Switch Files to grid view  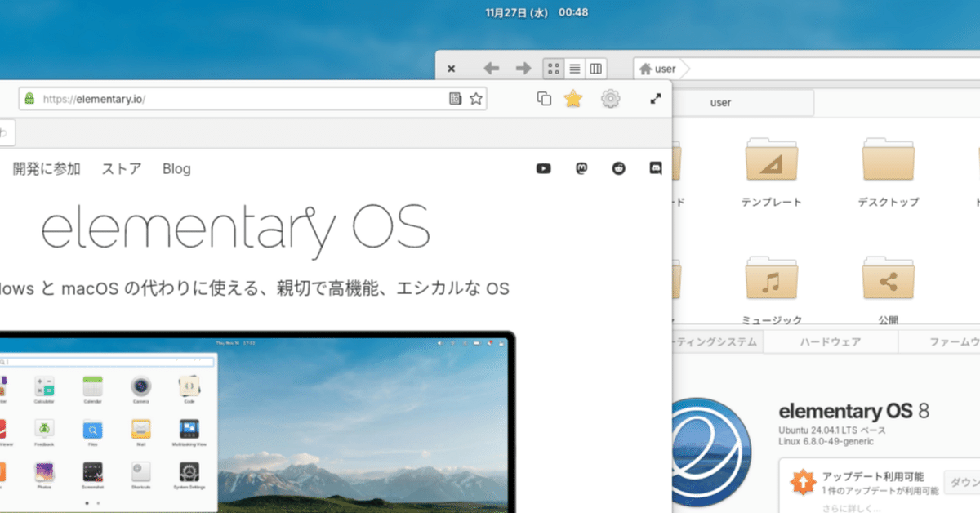coord(555,68)
